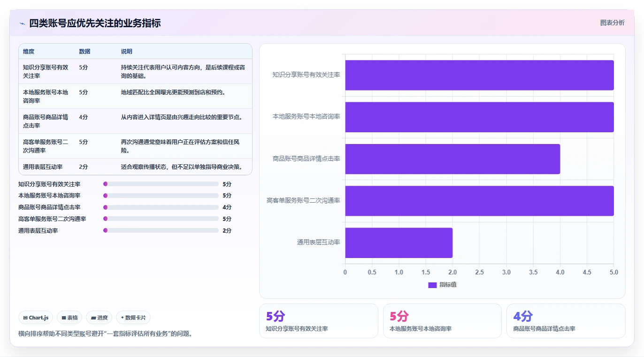Click the chart bar for 本地服务账号本地咨询率
The width and height of the screenshot is (644, 357).
click(x=479, y=117)
